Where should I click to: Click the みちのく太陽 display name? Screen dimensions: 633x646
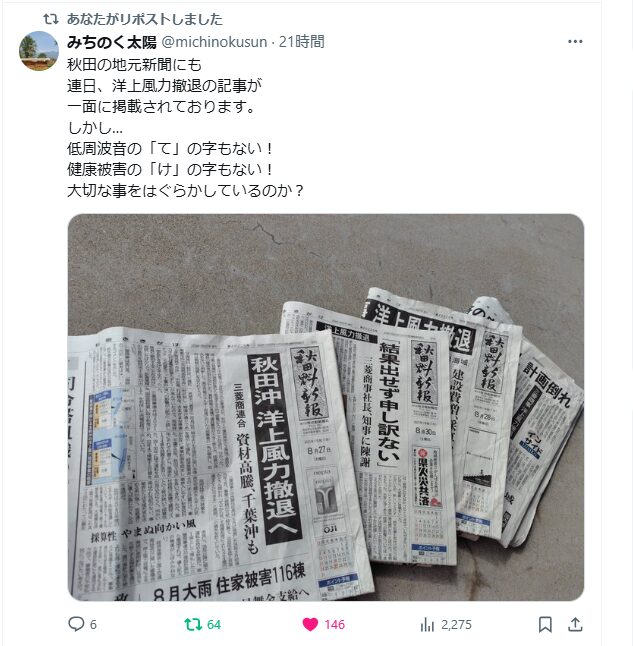pyautogui.click(x=112, y=42)
